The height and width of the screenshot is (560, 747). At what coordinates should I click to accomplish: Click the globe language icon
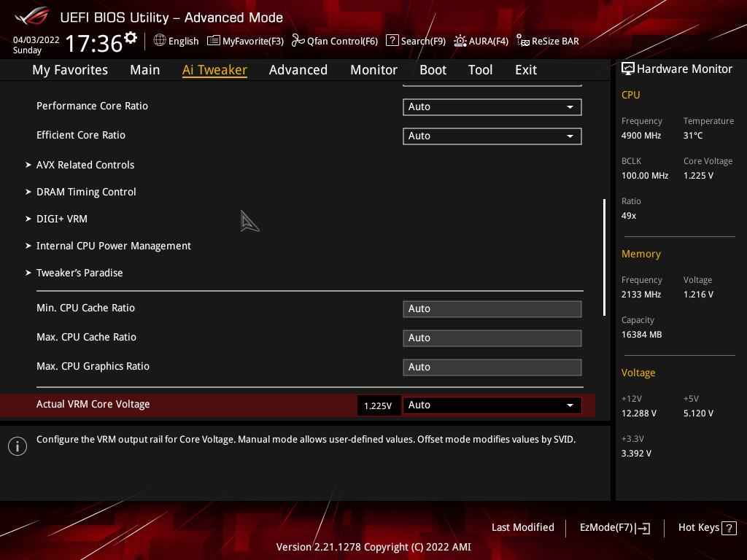click(160, 41)
